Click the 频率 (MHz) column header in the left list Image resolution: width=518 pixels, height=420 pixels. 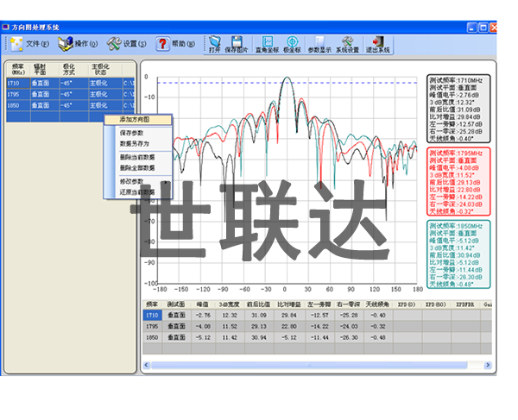pos(18,69)
